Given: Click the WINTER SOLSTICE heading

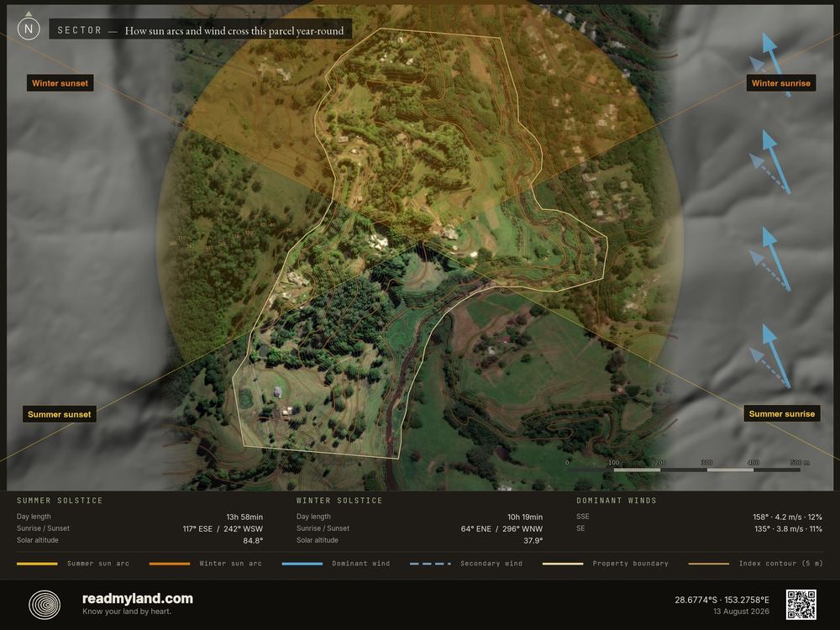Looking at the screenshot, I should (339, 501).
